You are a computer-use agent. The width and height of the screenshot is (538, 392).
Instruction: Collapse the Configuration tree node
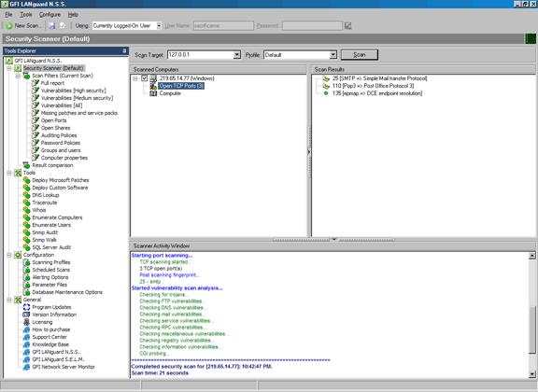click(9, 255)
